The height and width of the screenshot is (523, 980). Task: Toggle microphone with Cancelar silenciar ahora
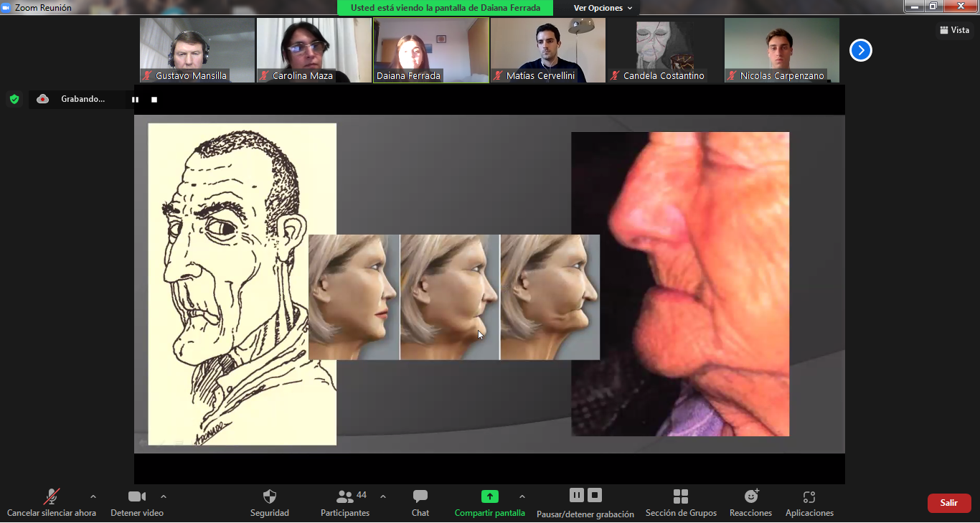click(x=52, y=497)
